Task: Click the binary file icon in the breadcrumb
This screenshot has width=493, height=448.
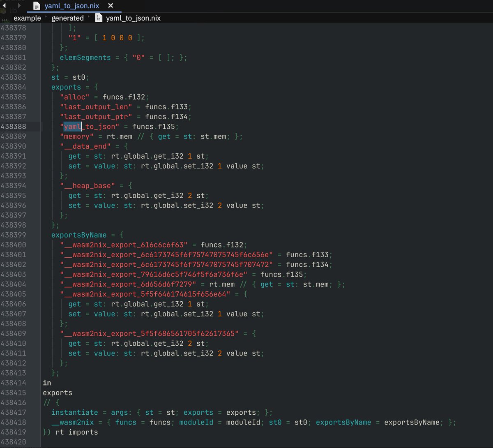Action: click(x=99, y=18)
